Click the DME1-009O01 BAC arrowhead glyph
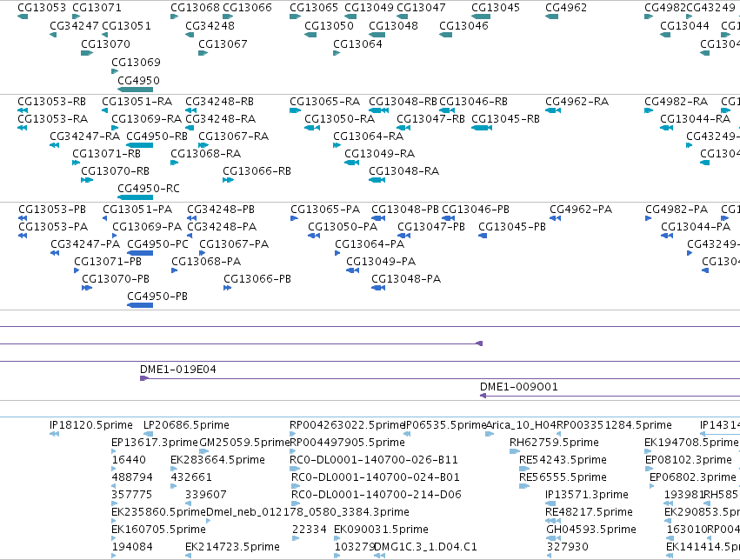This screenshot has width=740, height=560. coord(483,396)
